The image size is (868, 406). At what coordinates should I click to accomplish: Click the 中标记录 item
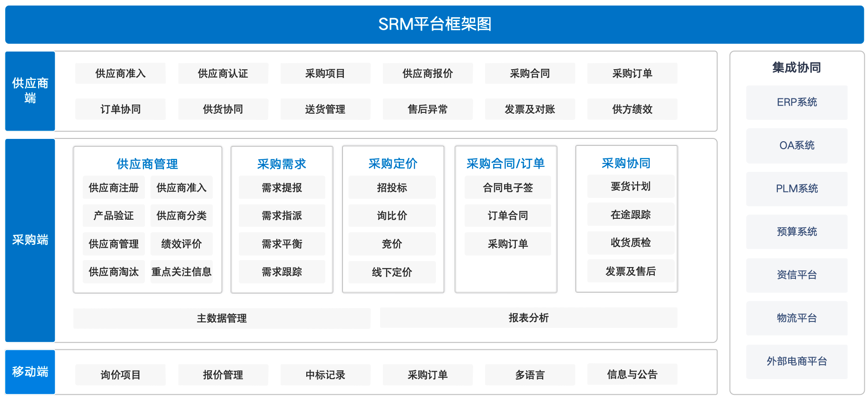click(325, 375)
